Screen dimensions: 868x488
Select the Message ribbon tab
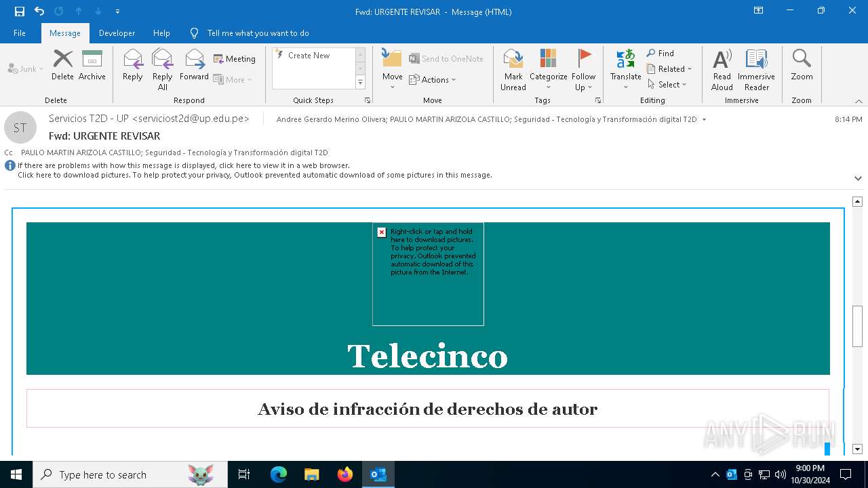65,33
